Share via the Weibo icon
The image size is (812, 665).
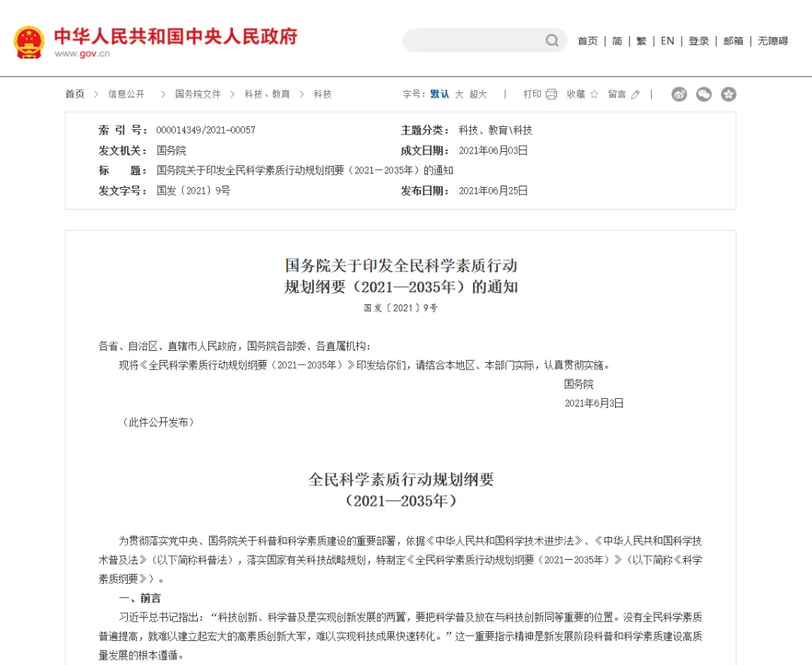679,94
